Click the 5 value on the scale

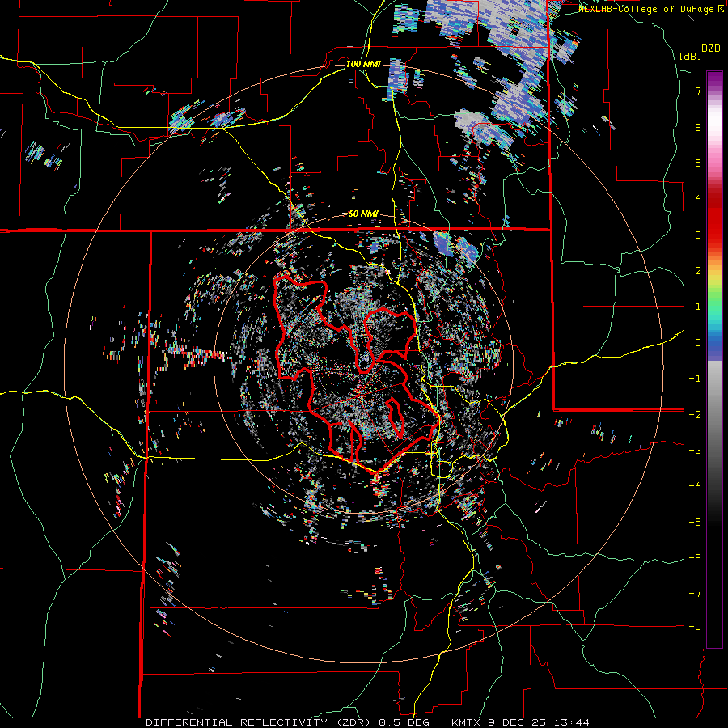pyautogui.click(x=698, y=163)
